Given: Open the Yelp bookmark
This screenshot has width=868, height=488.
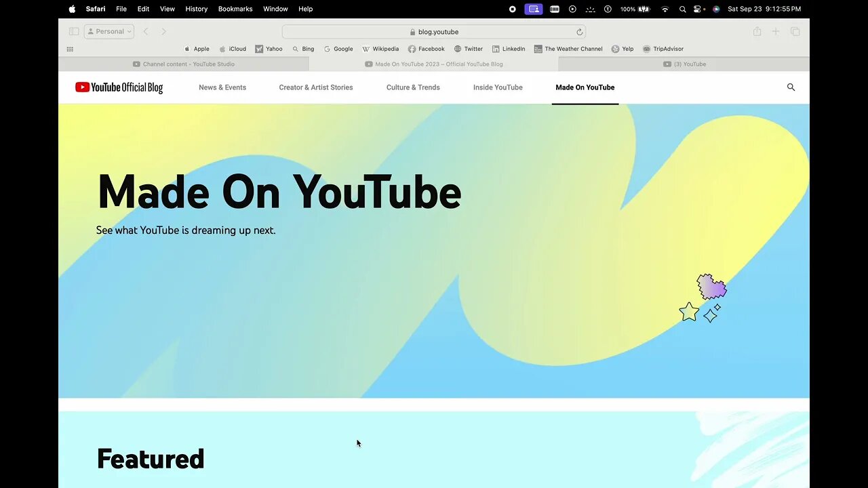Looking at the screenshot, I should pos(623,49).
